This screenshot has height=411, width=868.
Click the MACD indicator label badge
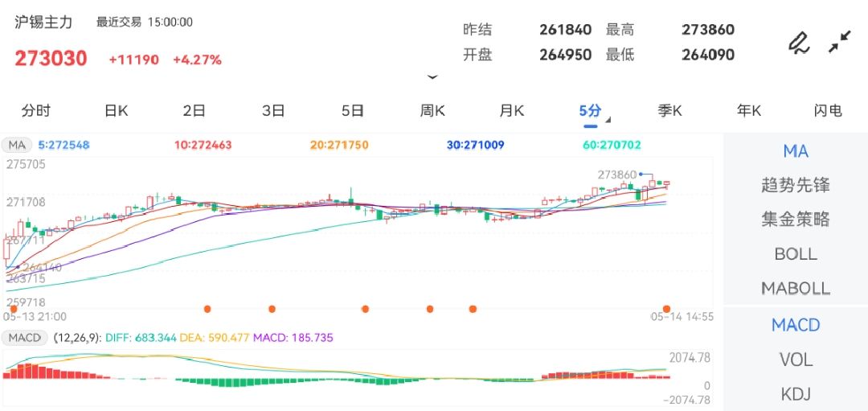[x=26, y=337]
